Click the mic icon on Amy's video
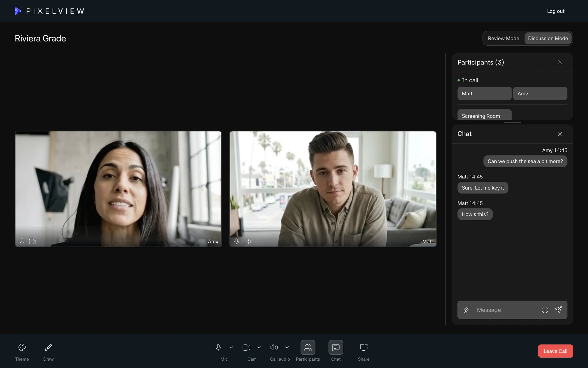 pyautogui.click(x=22, y=241)
